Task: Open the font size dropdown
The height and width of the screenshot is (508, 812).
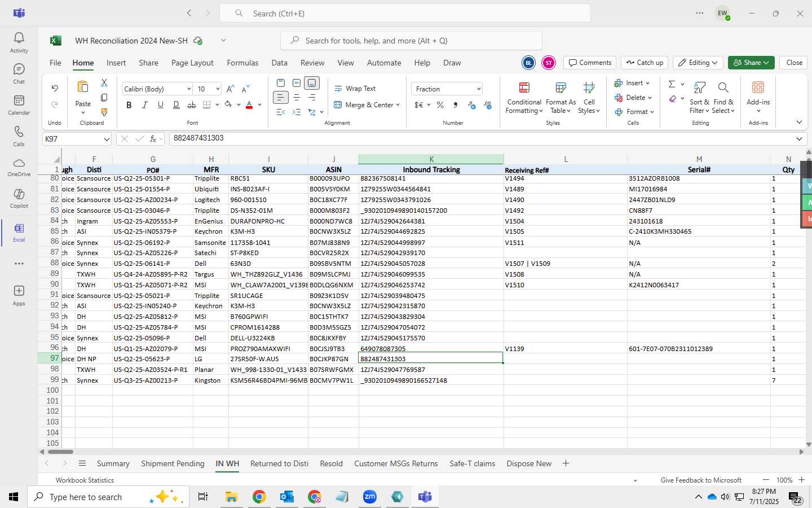Action: pos(217,89)
